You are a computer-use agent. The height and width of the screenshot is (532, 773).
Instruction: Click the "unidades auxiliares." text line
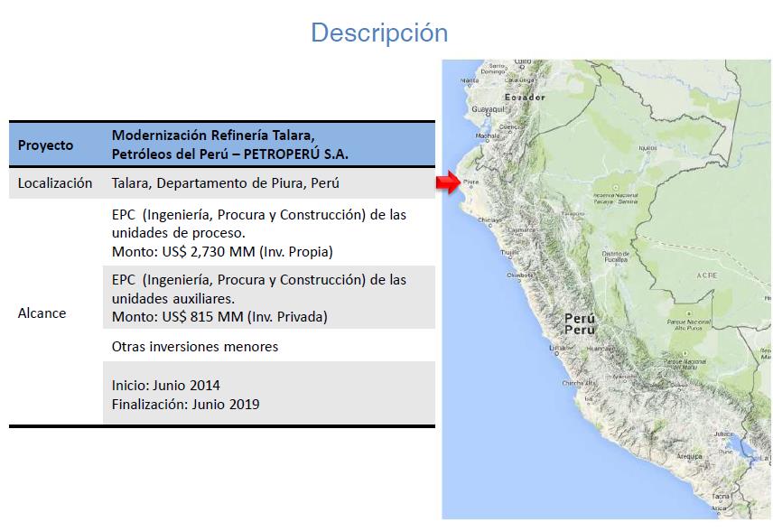click(x=173, y=298)
